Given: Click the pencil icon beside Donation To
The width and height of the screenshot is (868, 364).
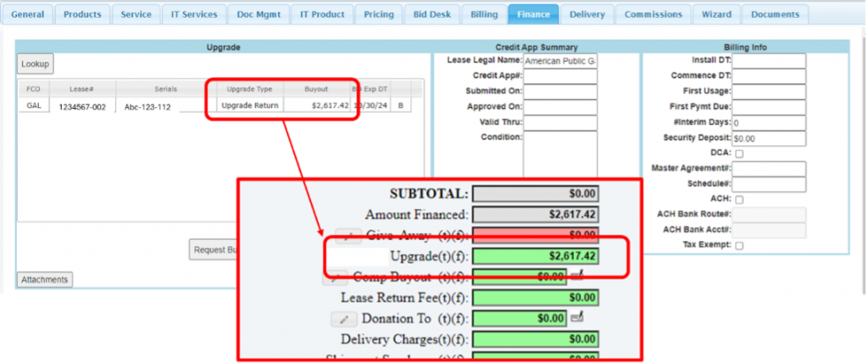Looking at the screenshot, I should tap(343, 319).
